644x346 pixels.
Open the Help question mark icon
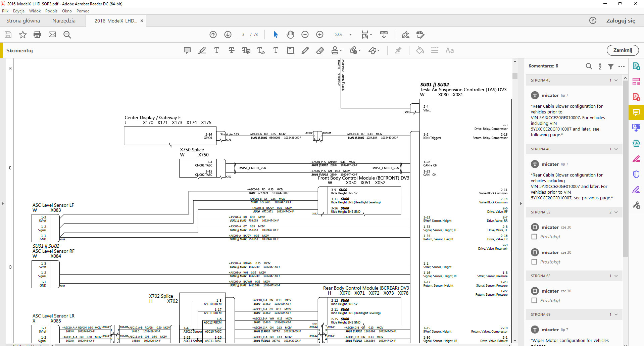pyautogui.click(x=593, y=20)
